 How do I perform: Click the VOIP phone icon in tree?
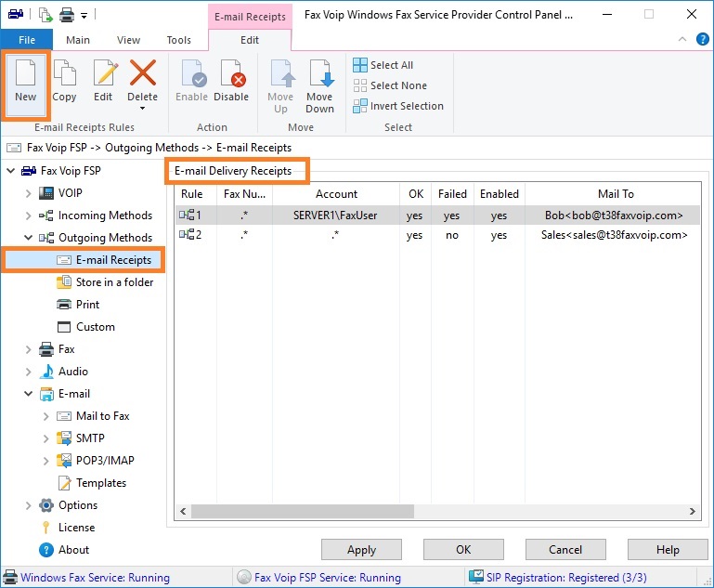click(46, 193)
